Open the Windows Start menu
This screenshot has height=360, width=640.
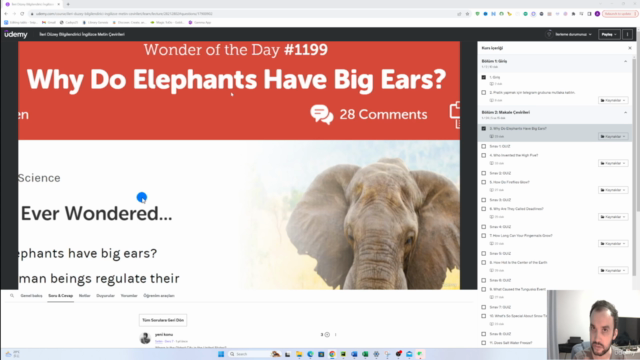point(221,354)
